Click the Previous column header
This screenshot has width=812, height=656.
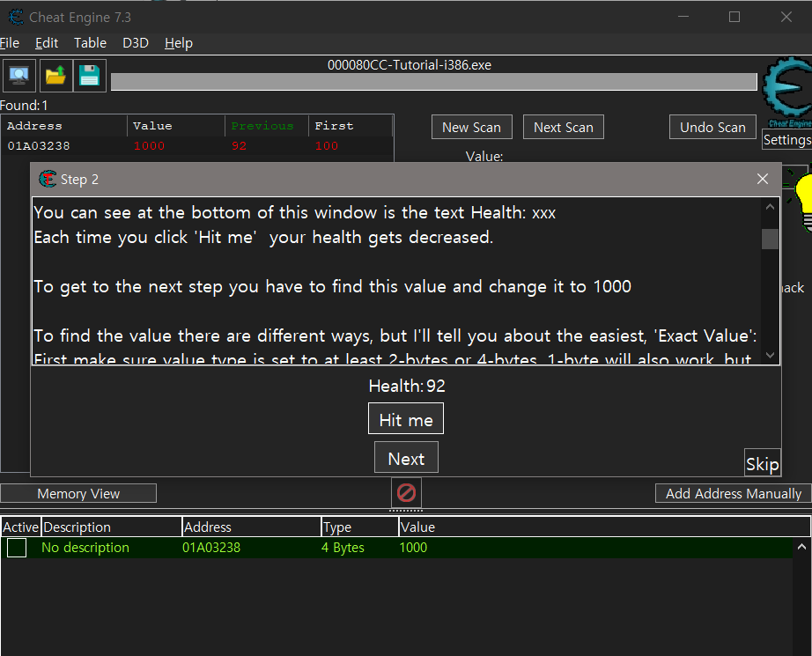point(267,126)
